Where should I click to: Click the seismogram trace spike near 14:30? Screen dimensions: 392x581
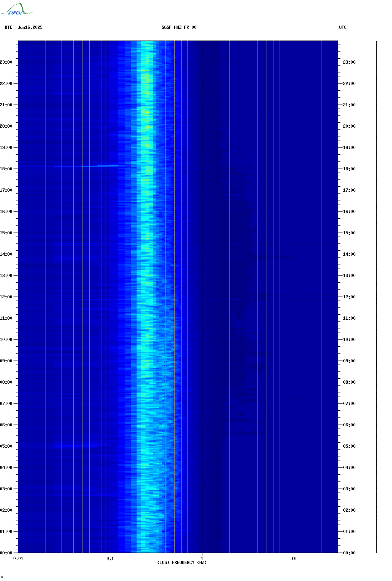(x=376, y=243)
